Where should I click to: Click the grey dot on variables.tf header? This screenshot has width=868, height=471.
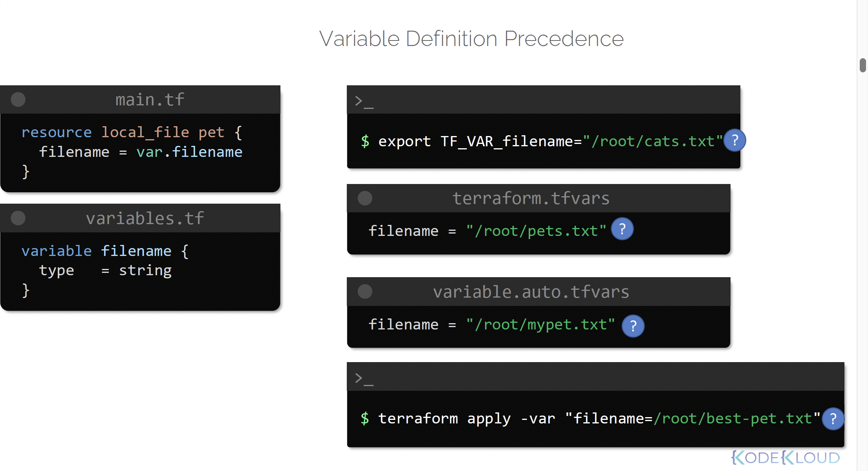click(18, 218)
